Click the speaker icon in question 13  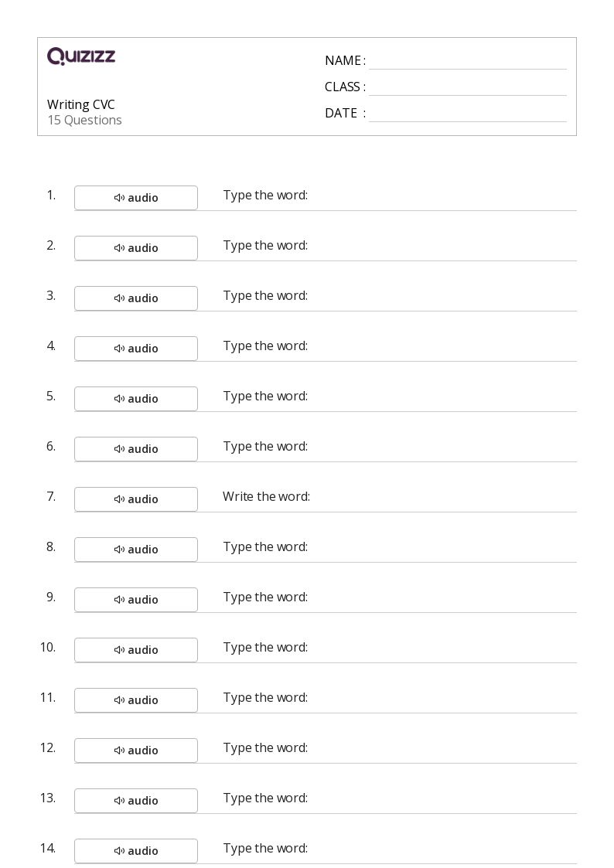119,801
